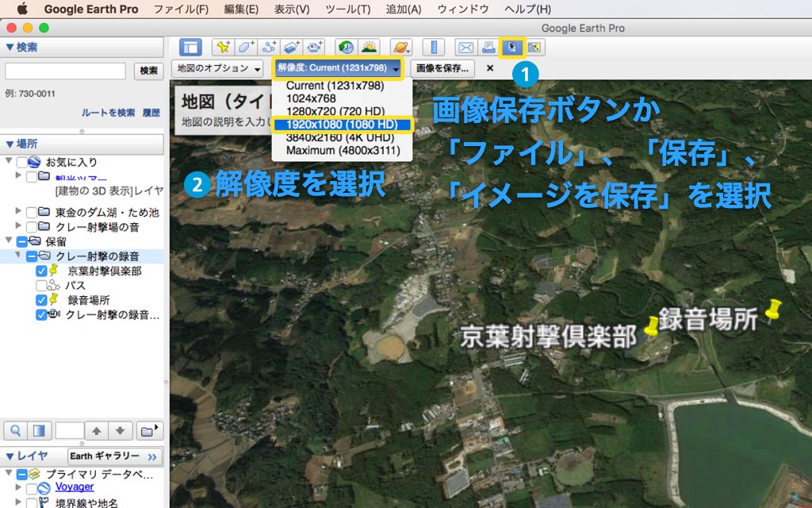Click the Voyager link in layers

click(x=75, y=487)
